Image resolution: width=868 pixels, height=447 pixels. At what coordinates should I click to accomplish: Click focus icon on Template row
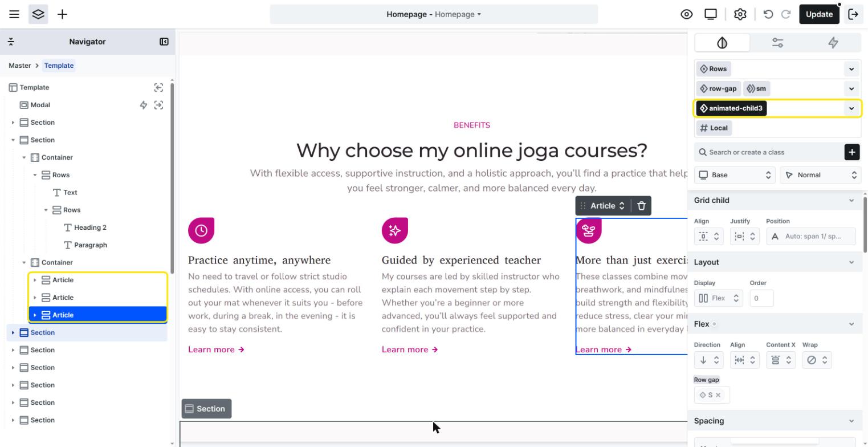[158, 87]
